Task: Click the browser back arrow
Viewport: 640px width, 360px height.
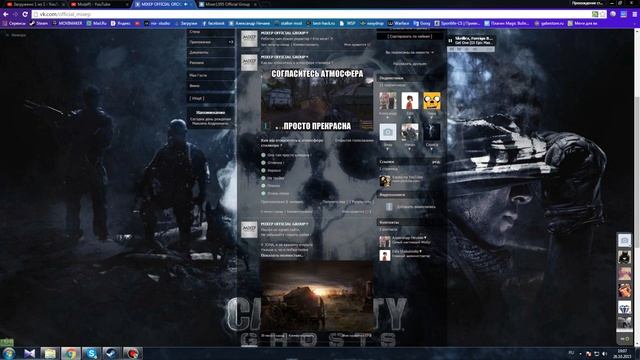Action: point(5,14)
